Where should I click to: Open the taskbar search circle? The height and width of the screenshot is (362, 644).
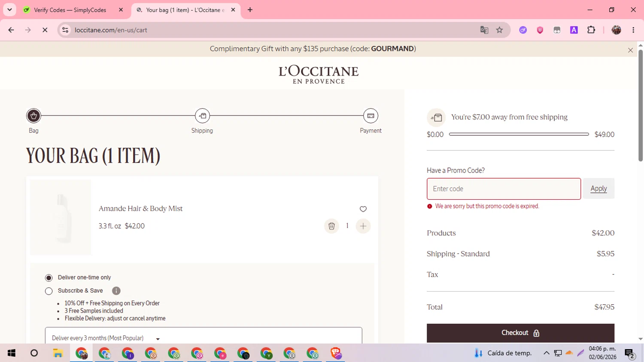[x=34, y=353]
